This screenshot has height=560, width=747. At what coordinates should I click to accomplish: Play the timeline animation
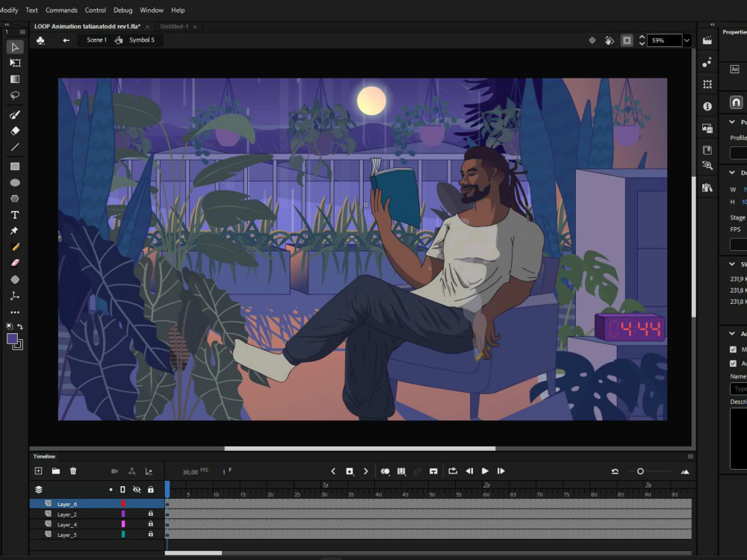click(485, 471)
